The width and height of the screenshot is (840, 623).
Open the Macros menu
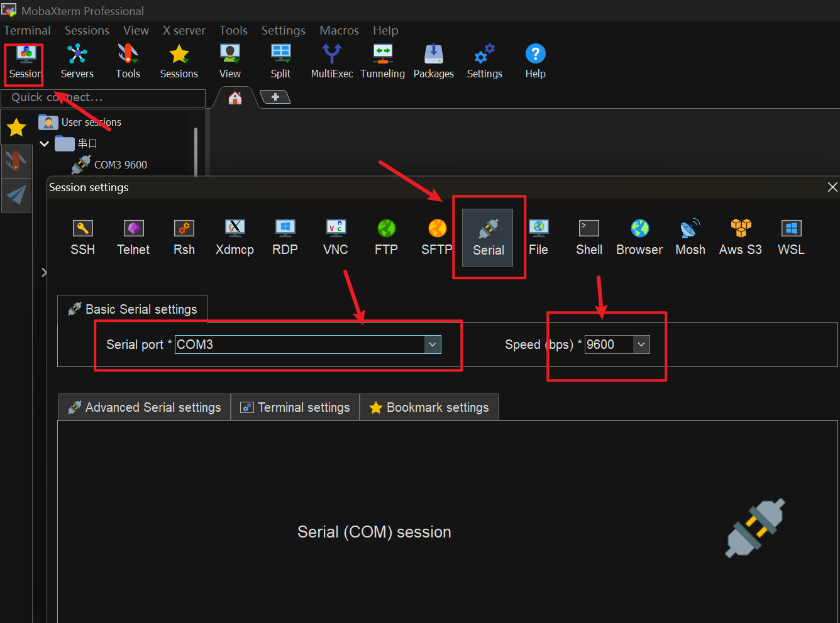tap(339, 30)
